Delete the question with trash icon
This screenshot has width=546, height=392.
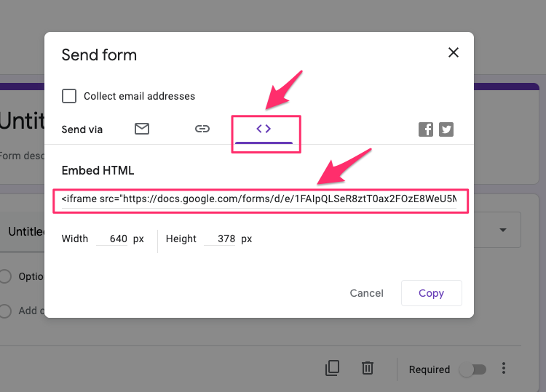coord(368,369)
